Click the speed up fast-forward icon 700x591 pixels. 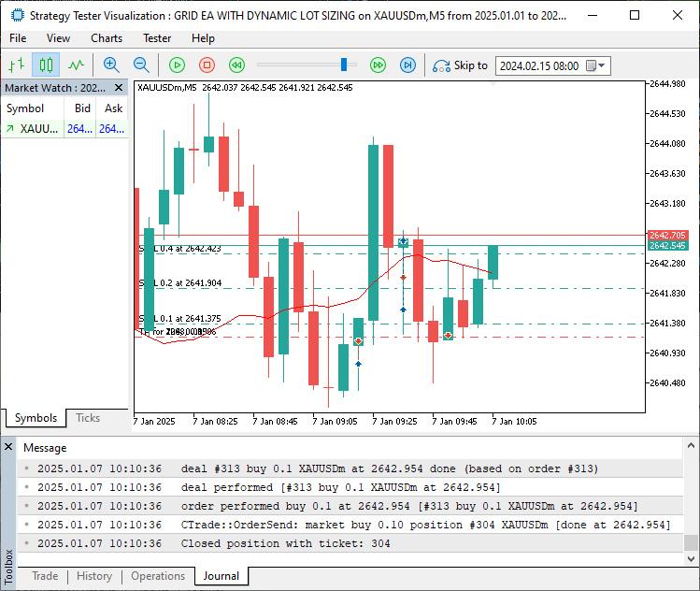378,65
